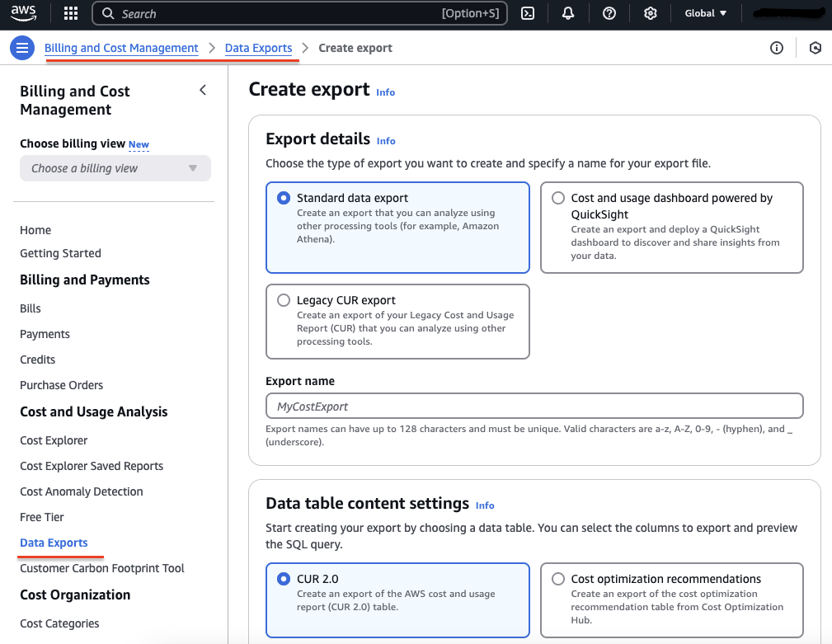
Task: Open the Global region dropdown
Action: [x=706, y=13]
